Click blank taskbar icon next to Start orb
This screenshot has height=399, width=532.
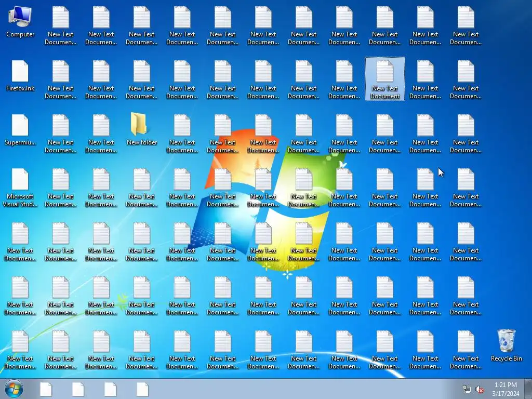(x=46, y=389)
